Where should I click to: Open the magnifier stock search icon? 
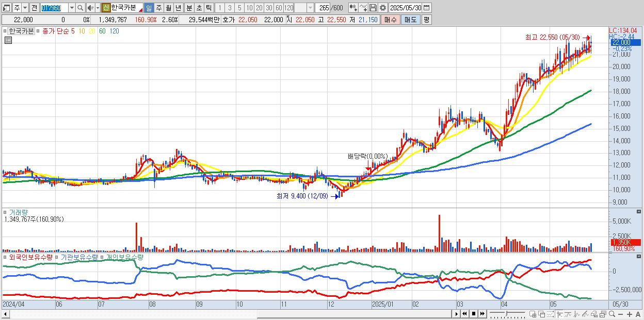80,8
